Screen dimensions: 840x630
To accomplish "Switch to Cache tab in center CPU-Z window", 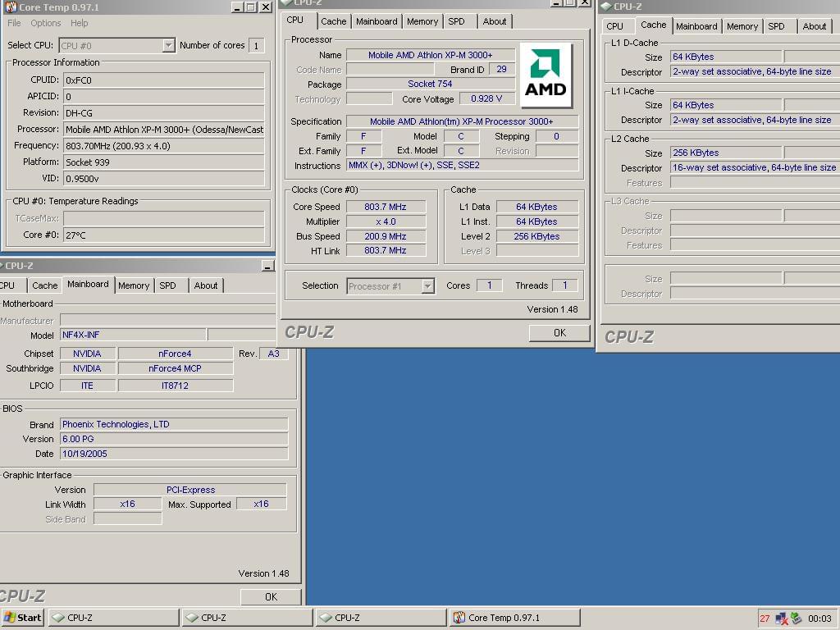I will click(333, 21).
